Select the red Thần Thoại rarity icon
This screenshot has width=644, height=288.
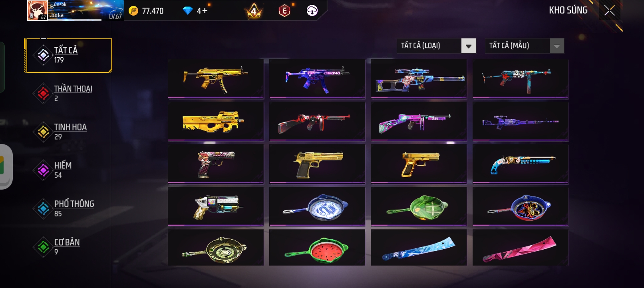pos(43,94)
